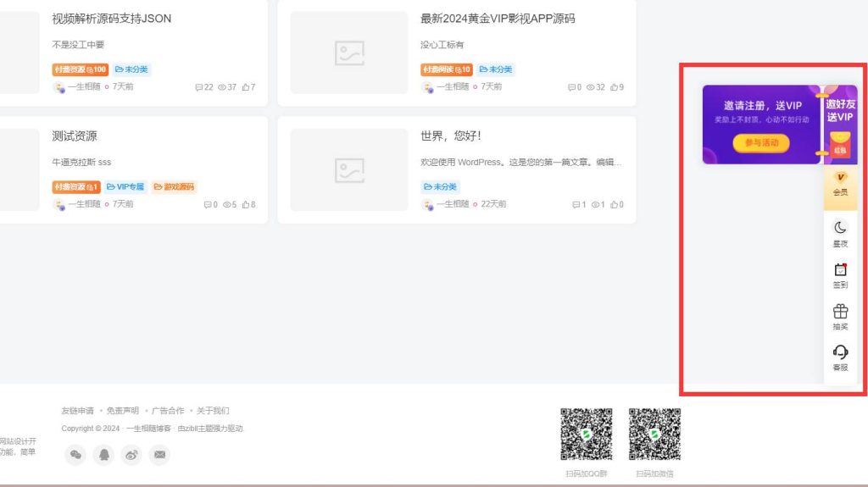
Task: Click the 付费资源 100 tag
Action: (x=81, y=69)
